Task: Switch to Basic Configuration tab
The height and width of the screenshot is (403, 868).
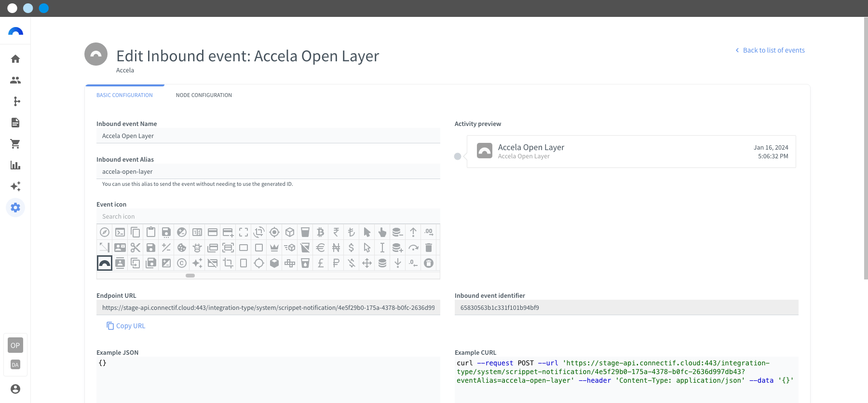Action: (x=124, y=95)
